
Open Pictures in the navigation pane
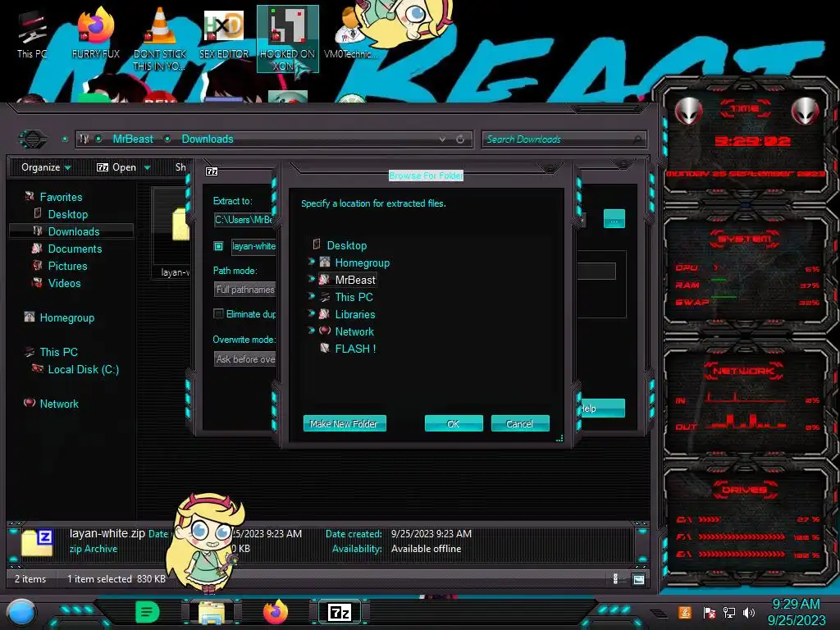tap(67, 266)
